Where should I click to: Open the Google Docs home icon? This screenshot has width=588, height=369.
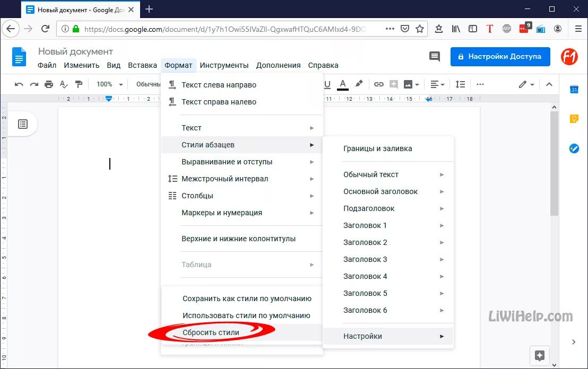click(x=19, y=57)
